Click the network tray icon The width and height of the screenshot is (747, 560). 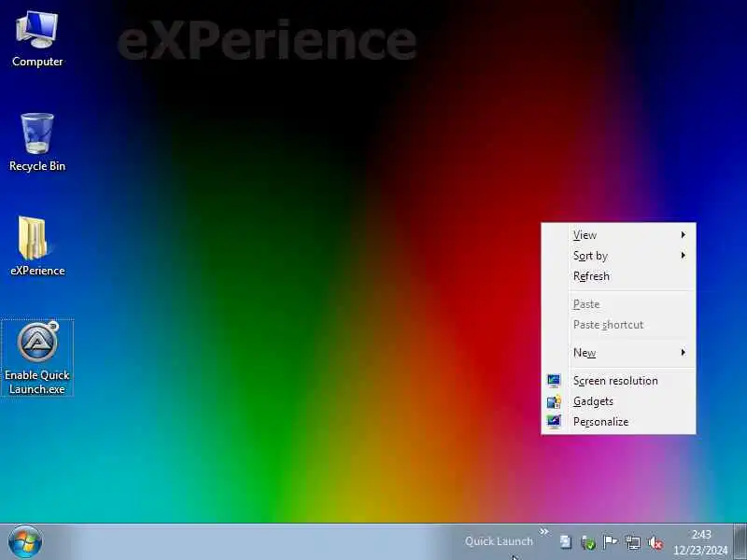click(x=633, y=542)
